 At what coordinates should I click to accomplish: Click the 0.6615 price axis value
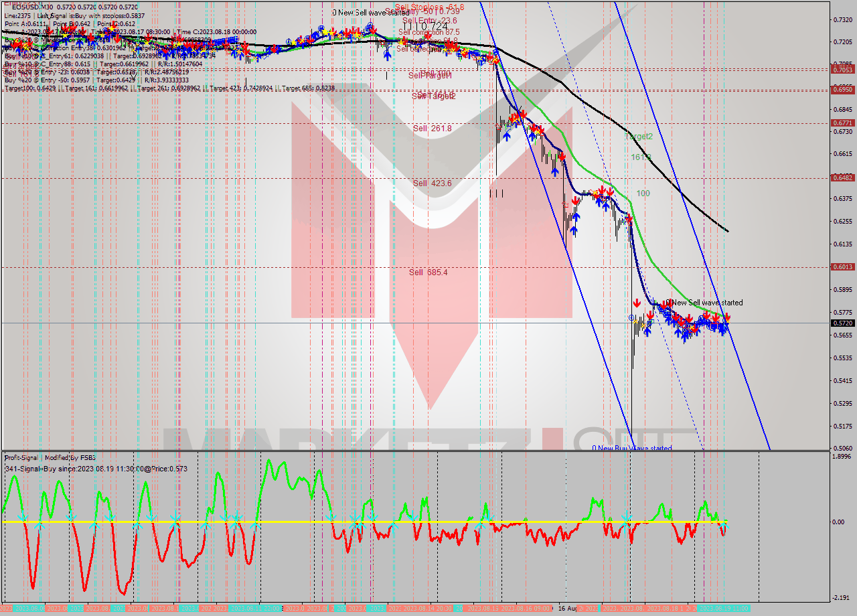(842, 153)
